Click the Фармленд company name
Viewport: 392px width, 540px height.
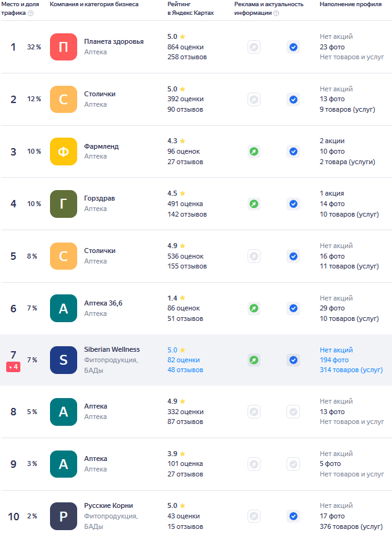(101, 146)
